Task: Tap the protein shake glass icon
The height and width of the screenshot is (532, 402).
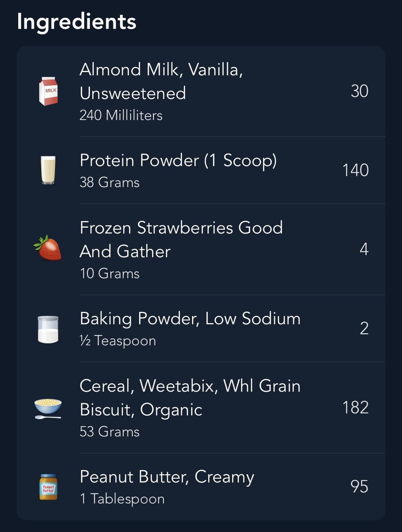Action: pos(48,170)
